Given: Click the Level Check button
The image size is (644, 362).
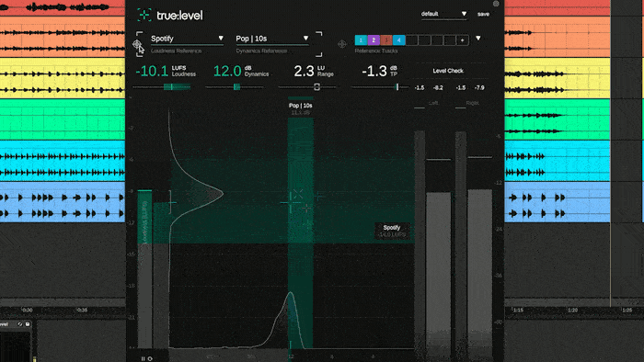Looking at the screenshot, I should pyautogui.click(x=448, y=71).
